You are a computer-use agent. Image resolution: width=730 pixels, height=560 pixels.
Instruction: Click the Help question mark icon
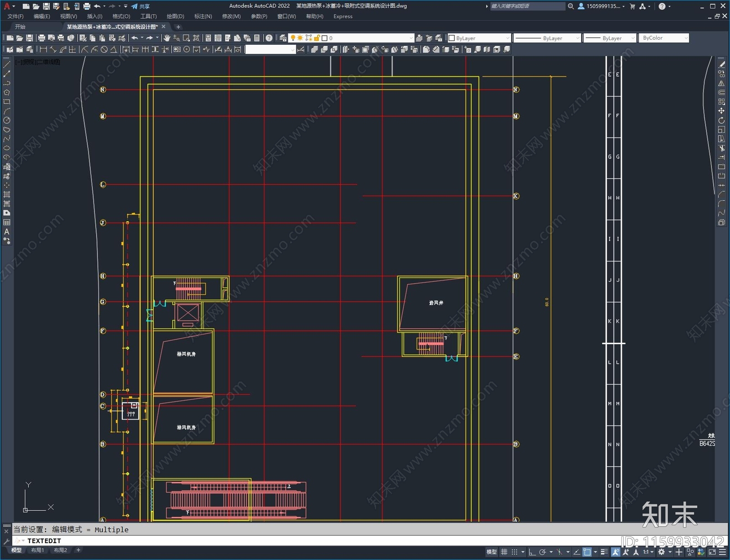[x=269, y=38]
